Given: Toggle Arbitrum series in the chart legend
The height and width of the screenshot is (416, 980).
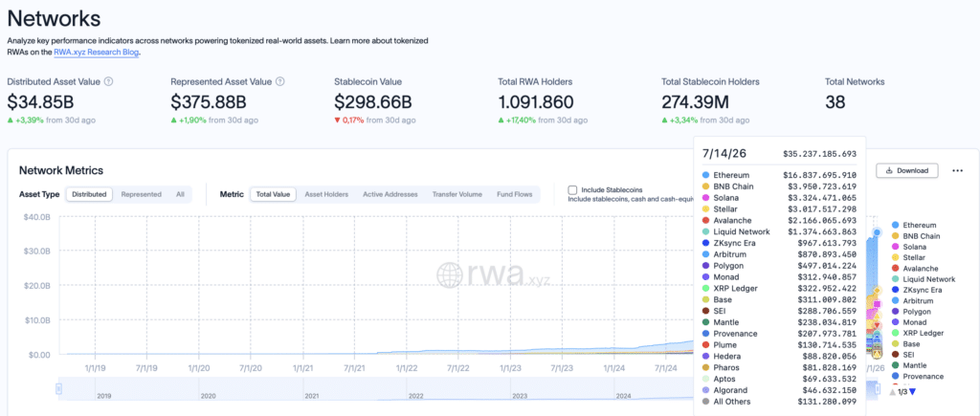Looking at the screenshot, I should 912,300.
